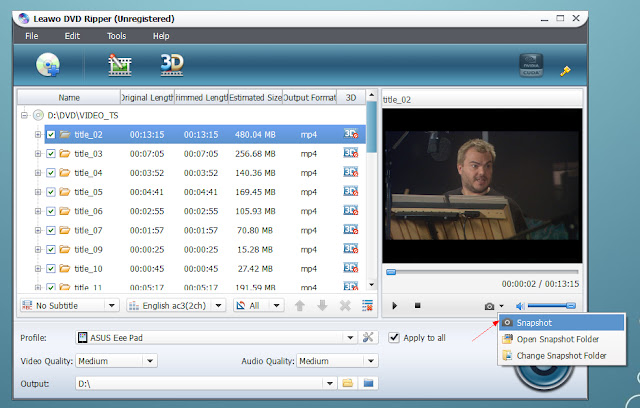Choose Open Snapshot Folder menu entry
Screen dimensions: 640x408
click(562, 339)
